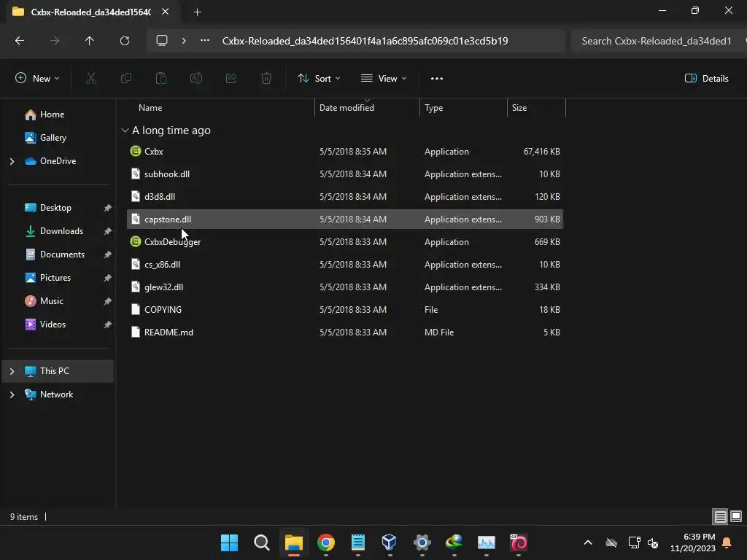Open the Desktop quick access folder
This screenshot has width=747, height=560.
55,208
